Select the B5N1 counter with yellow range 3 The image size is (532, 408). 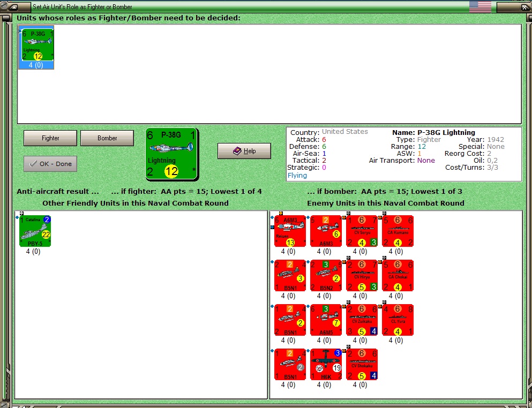click(290, 275)
